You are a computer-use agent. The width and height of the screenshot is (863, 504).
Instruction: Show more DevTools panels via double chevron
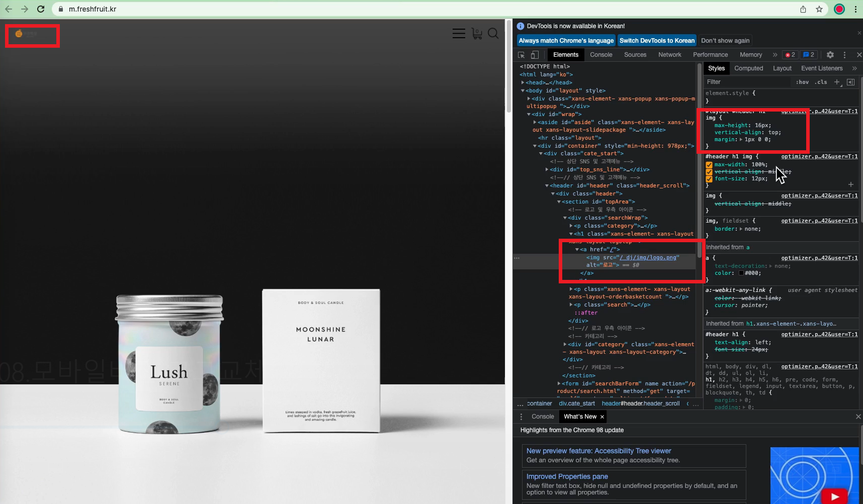[x=775, y=55]
